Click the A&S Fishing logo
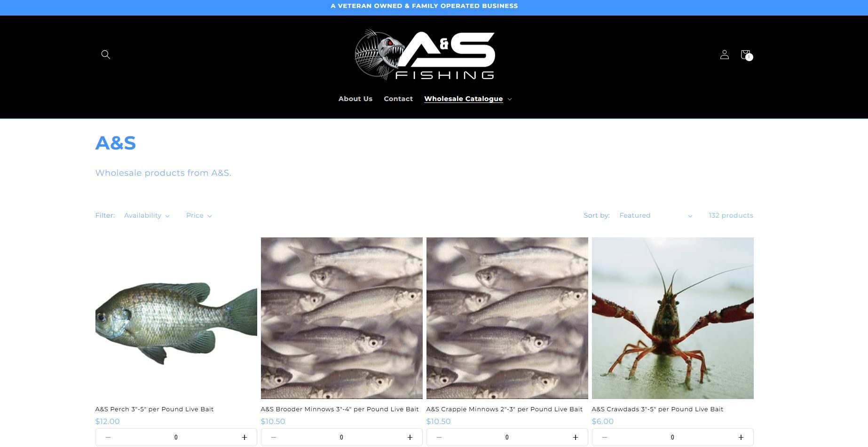Viewport: 868px width, 447px height. [424, 55]
